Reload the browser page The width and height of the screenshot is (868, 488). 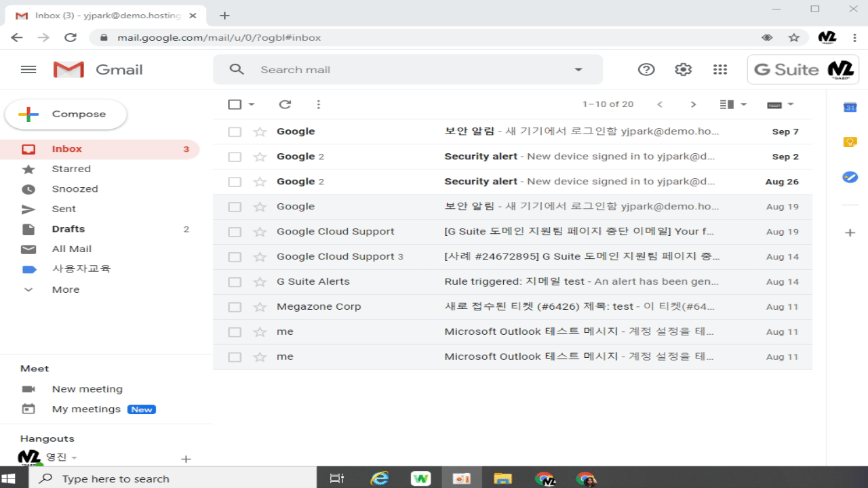click(x=71, y=37)
